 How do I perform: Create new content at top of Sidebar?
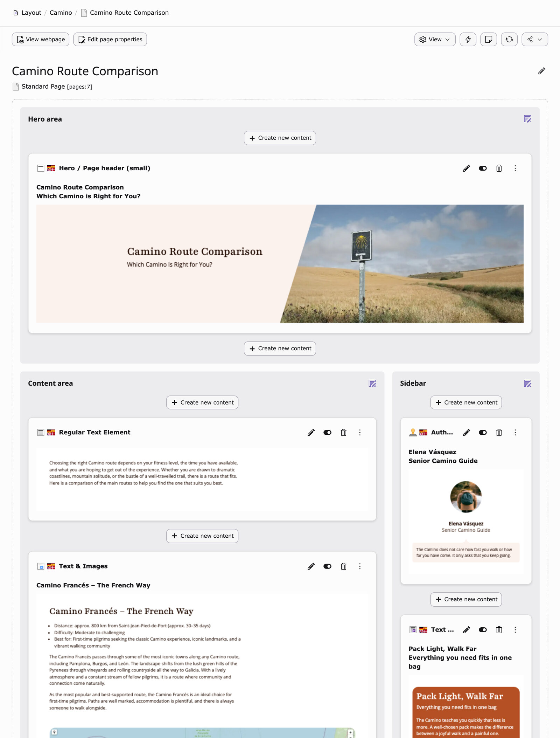(x=466, y=402)
